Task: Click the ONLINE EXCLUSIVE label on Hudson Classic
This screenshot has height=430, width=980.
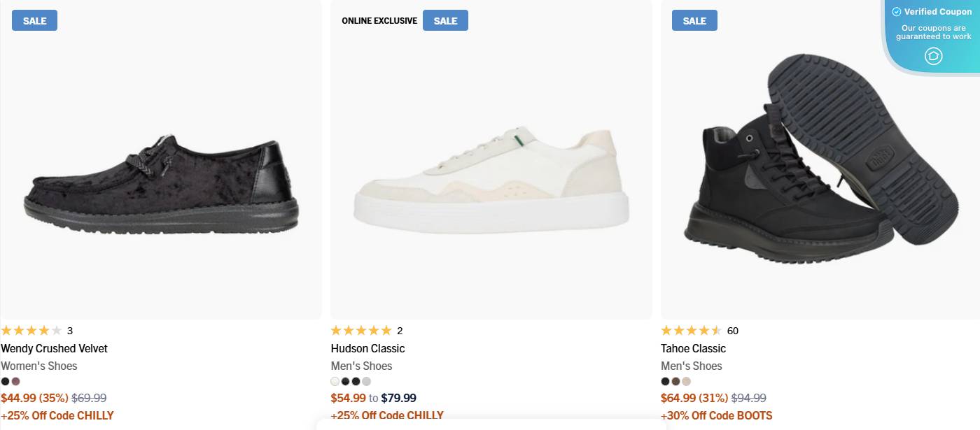Action: click(x=379, y=20)
